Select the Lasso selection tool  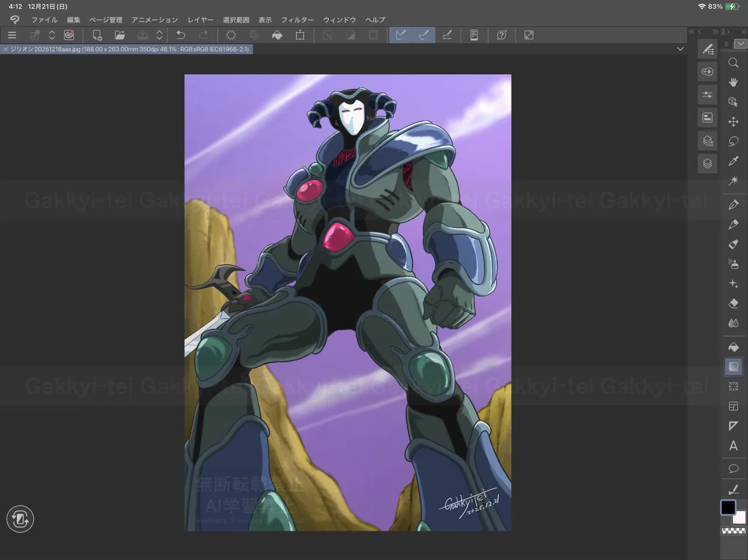(x=733, y=141)
